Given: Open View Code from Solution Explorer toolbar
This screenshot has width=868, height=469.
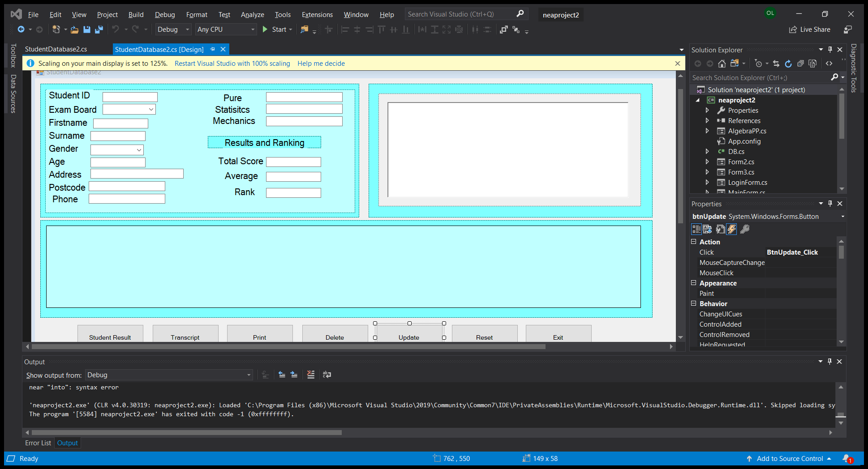Looking at the screenshot, I should click(x=829, y=64).
